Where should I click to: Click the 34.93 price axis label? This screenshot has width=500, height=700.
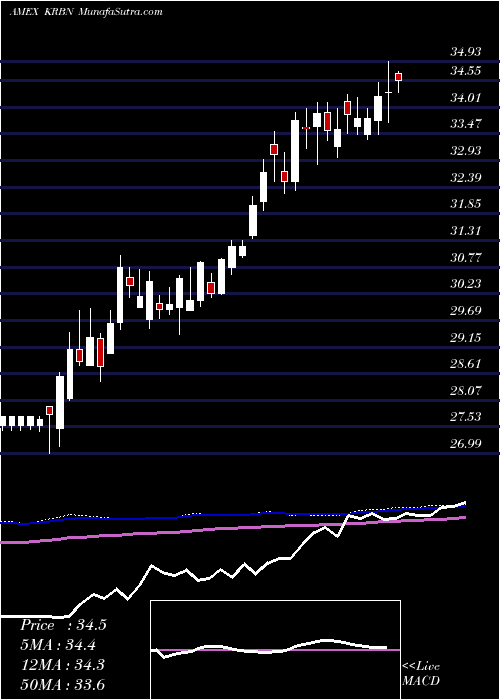coord(466,52)
